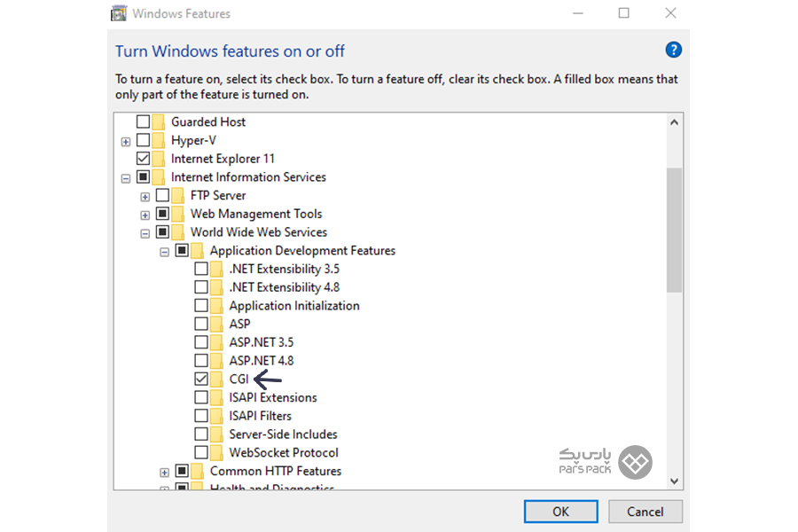The width and height of the screenshot is (798, 532).
Task: Click the World Wide Web Services folder icon
Action: (177, 232)
